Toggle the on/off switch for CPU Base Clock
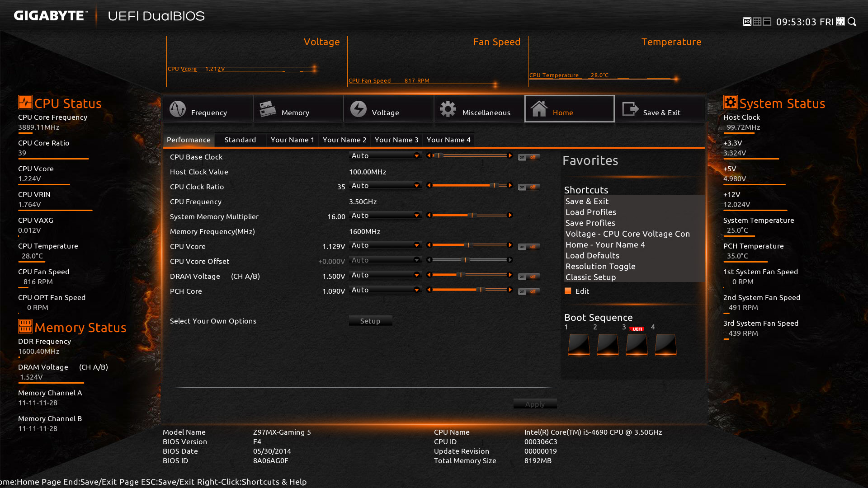 click(x=529, y=157)
